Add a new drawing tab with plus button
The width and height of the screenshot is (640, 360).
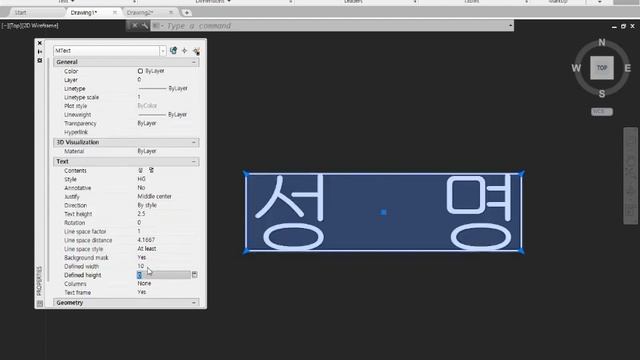187,13
